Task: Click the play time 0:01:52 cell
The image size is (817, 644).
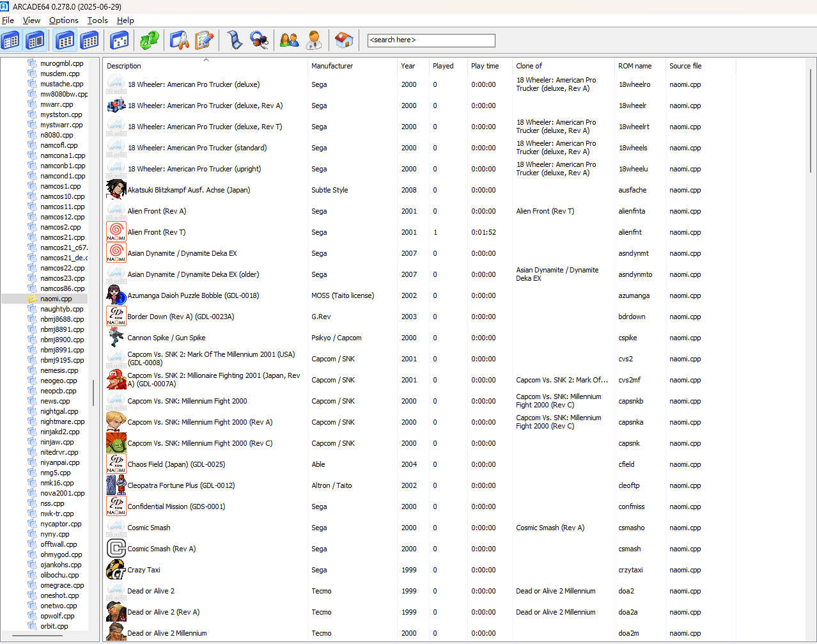Action: coord(483,232)
